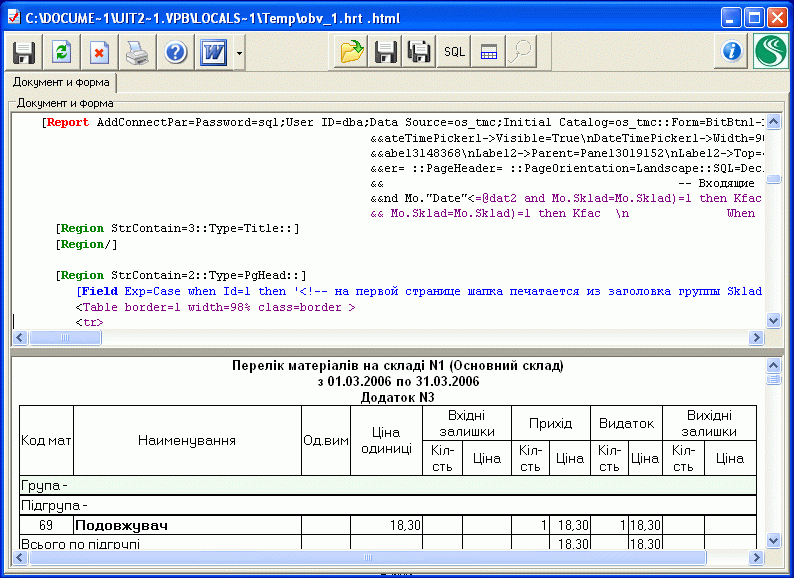Click the 'Вхідні залишки' column header
The height and width of the screenshot is (578, 794).
coord(466,423)
